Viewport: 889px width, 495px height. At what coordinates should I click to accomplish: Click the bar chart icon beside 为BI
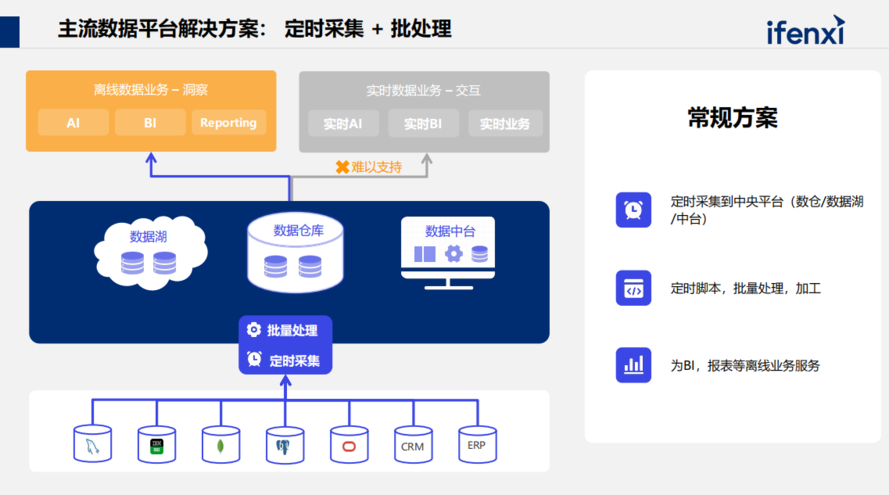click(x=633, y=365)
